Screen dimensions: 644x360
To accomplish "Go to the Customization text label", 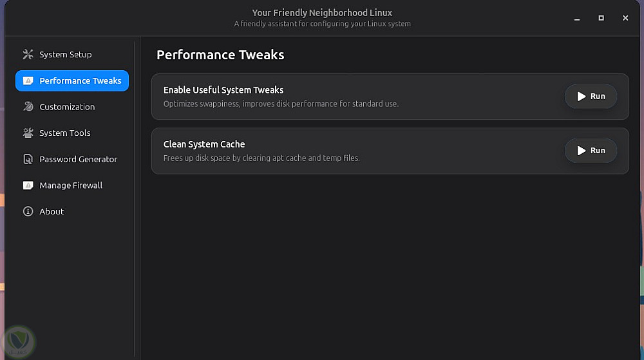I will [x=67, y=107].
